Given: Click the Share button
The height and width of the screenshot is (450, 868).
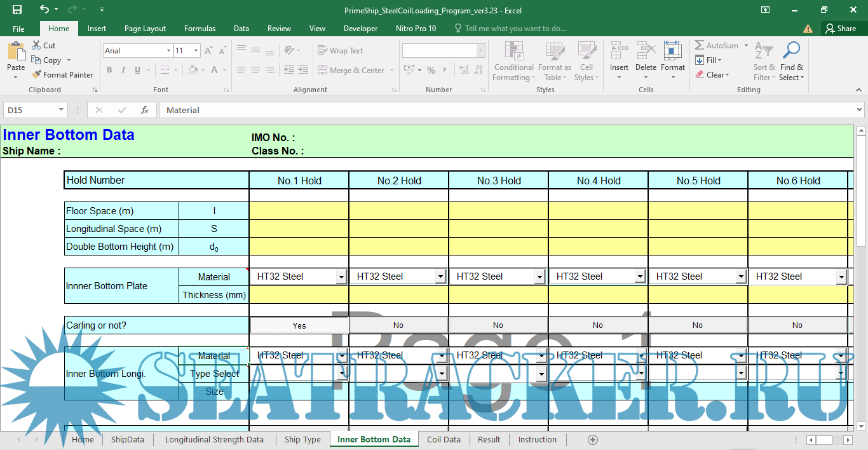Looking at the screenshot, I should 840,29.
